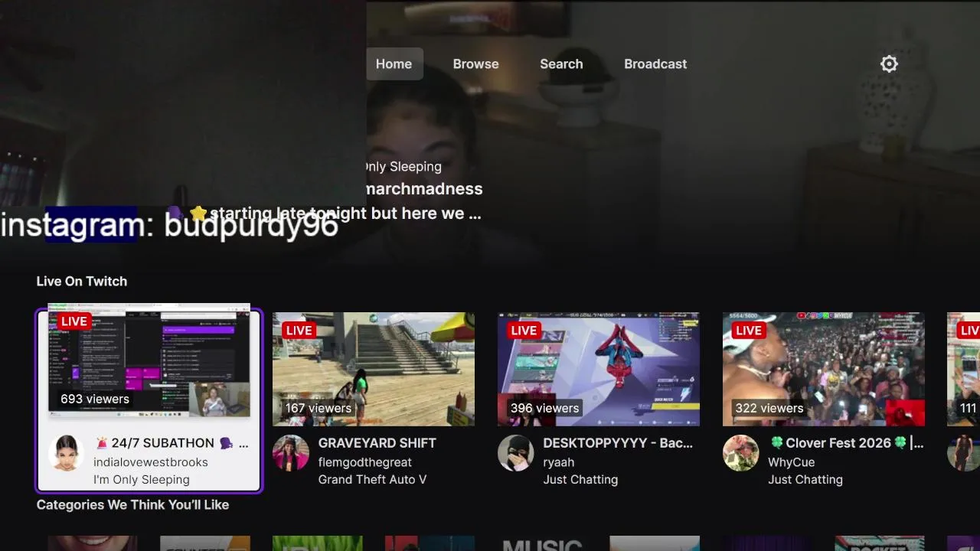This screenshot has height=551, width=980.
Task: Click Just Chatting under ryaah
Action: point(580,480)
